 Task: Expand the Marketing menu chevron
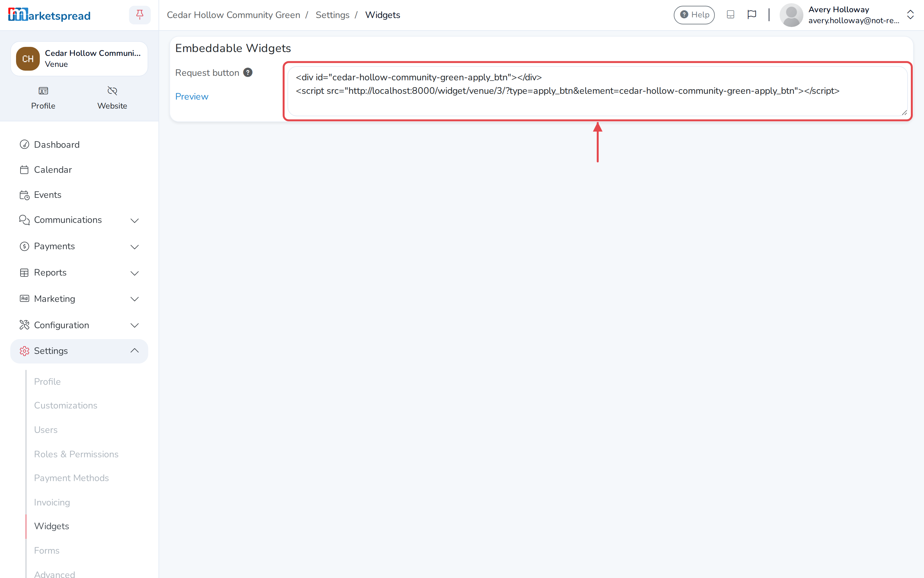[134, 299]
